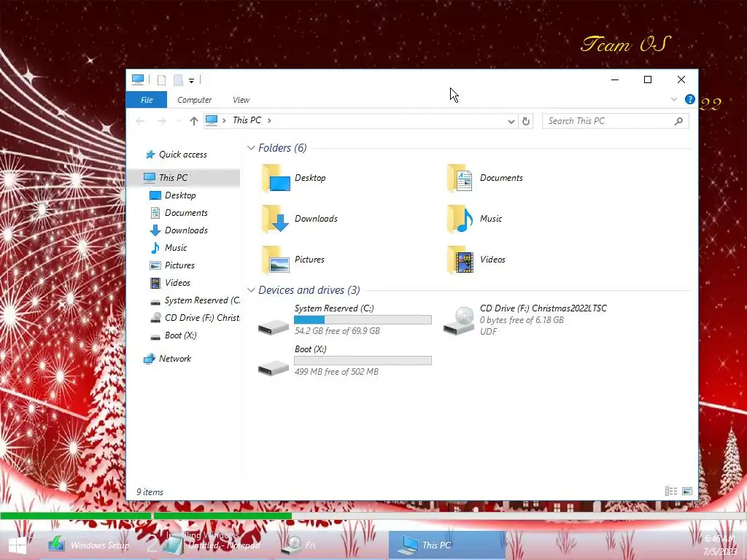Collapse the Devices and drives group

(251, 290)
